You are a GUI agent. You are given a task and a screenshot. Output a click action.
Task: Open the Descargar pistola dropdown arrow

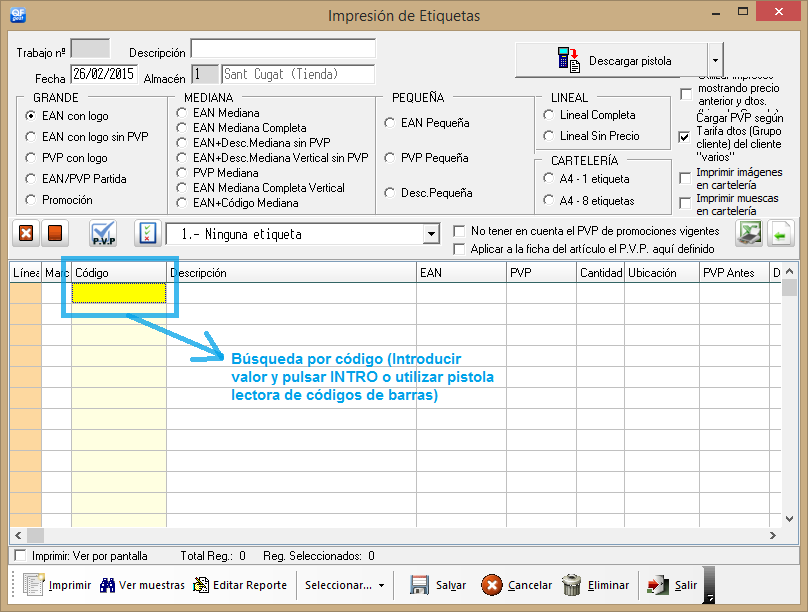click(x=715, y=61)
